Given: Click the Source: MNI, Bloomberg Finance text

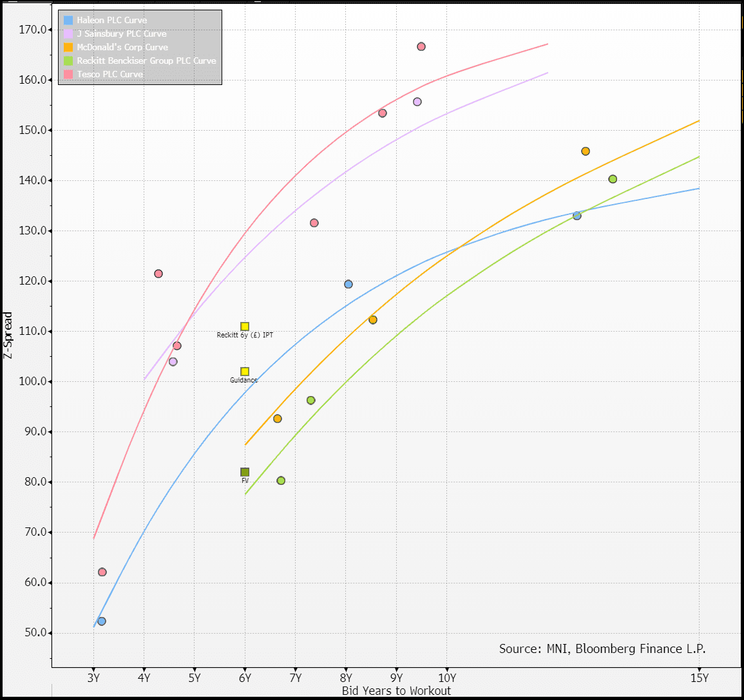Looking at the screenshot, I should 602,648.
